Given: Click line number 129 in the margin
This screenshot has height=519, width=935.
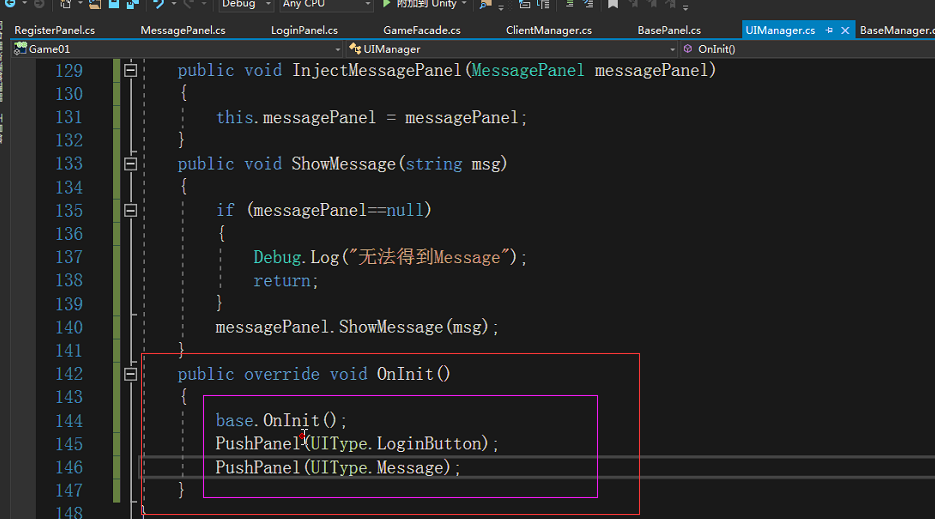Looking at the screenshot, I should (69, 71).
